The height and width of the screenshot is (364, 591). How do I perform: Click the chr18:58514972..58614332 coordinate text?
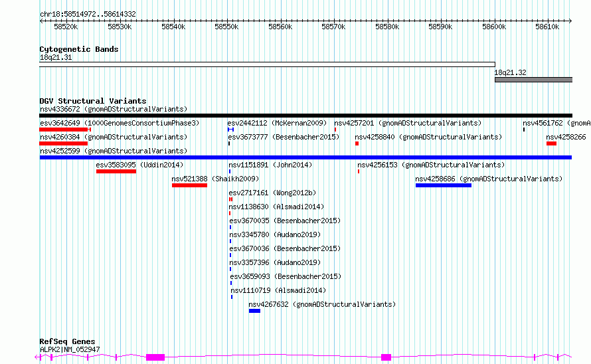(x=88, y=15)
